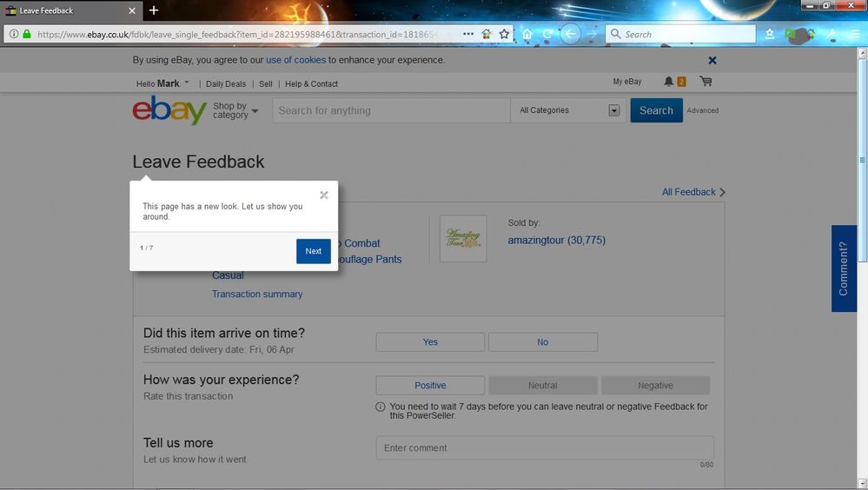The image size is (868, 490).
Task: Click the Amazing Tour seller logo thumbnail
Action: (463, 238)
